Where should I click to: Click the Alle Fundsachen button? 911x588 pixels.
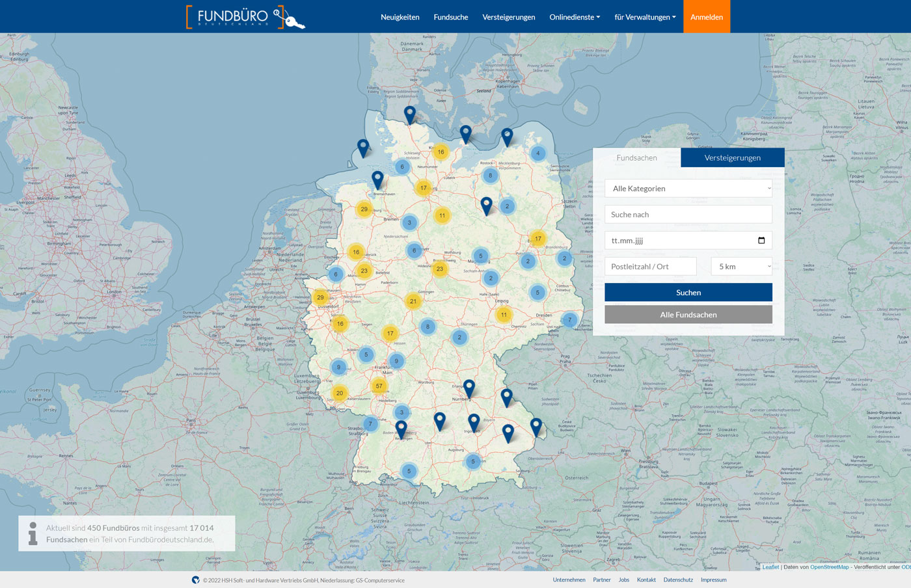pyautogui.click(x=688, y=315)
